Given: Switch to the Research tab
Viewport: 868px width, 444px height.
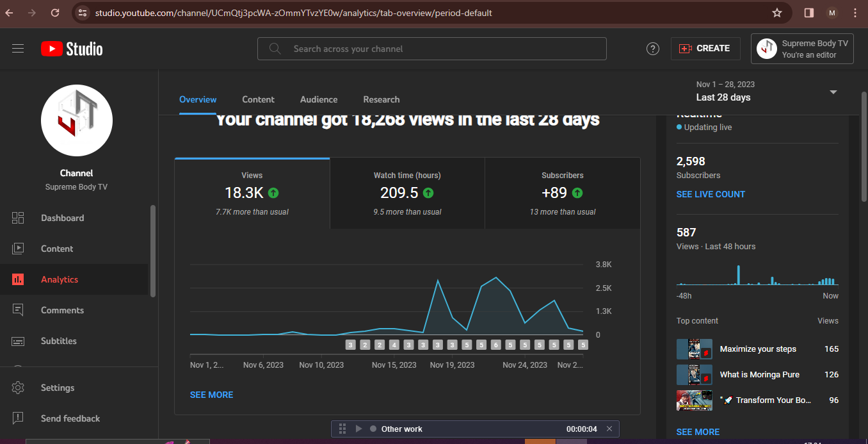Looking at the screenshot, I should (x=382, y=99).
